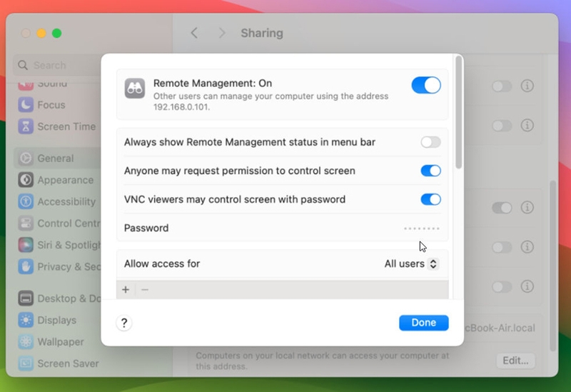Image resolution: width=571 pixels, height=392 pixels.
Task: Go forward with the right chevron arrow
Action: click(222, 33)
